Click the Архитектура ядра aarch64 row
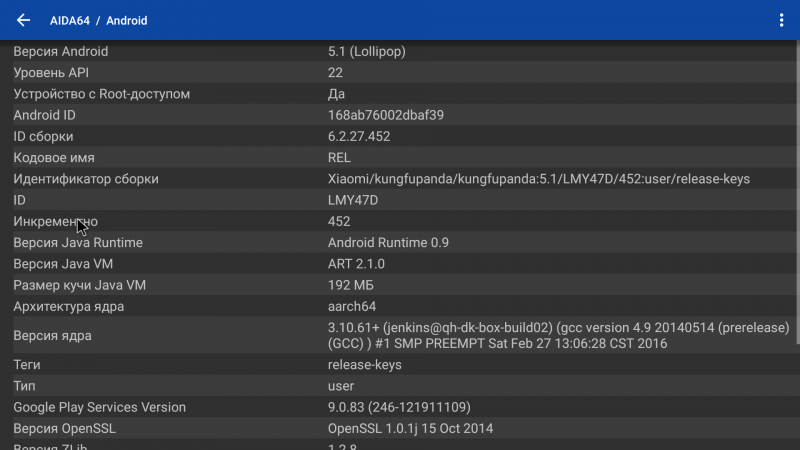Viewport: 800px width, 450px height. click(x=400, y=306)
